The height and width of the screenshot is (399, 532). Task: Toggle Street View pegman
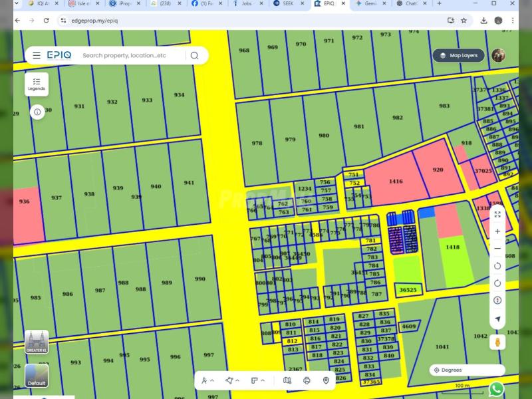pos(497,342)
